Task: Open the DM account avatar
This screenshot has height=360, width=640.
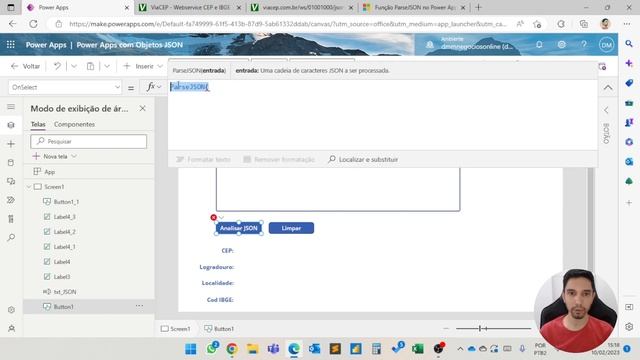Action: click(x=606, y=44)
